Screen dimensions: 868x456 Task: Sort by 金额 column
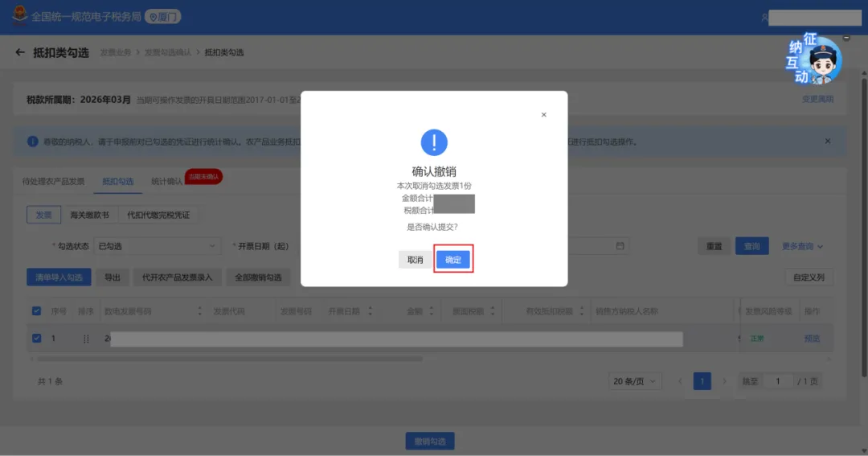tap(432, 311)
